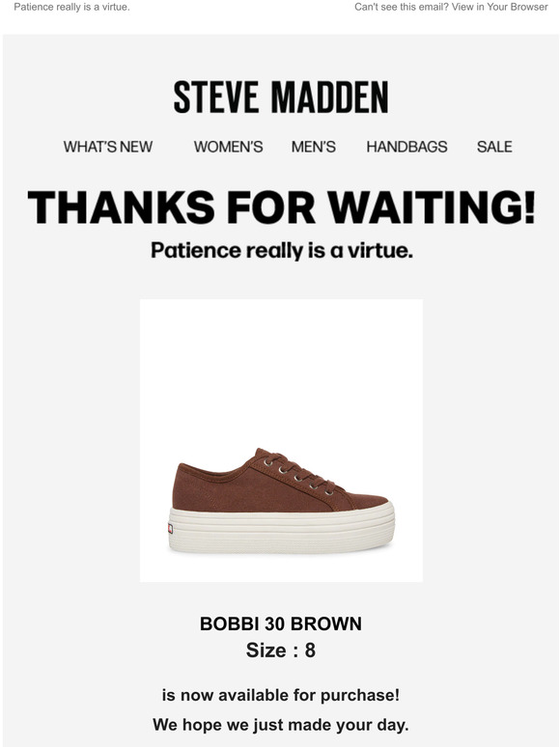Click 'is now available for purchase!' text
The width and height of the screenshot is (560, 747).
281,695
